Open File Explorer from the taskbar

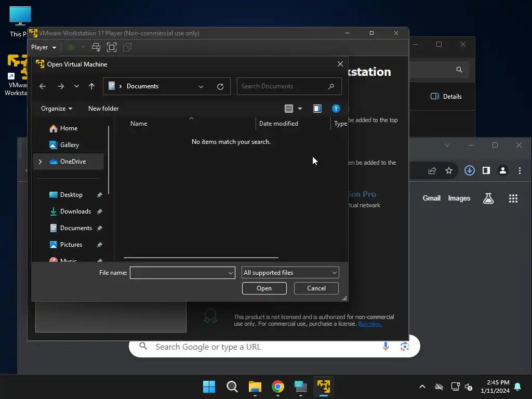tap(255, 387)
